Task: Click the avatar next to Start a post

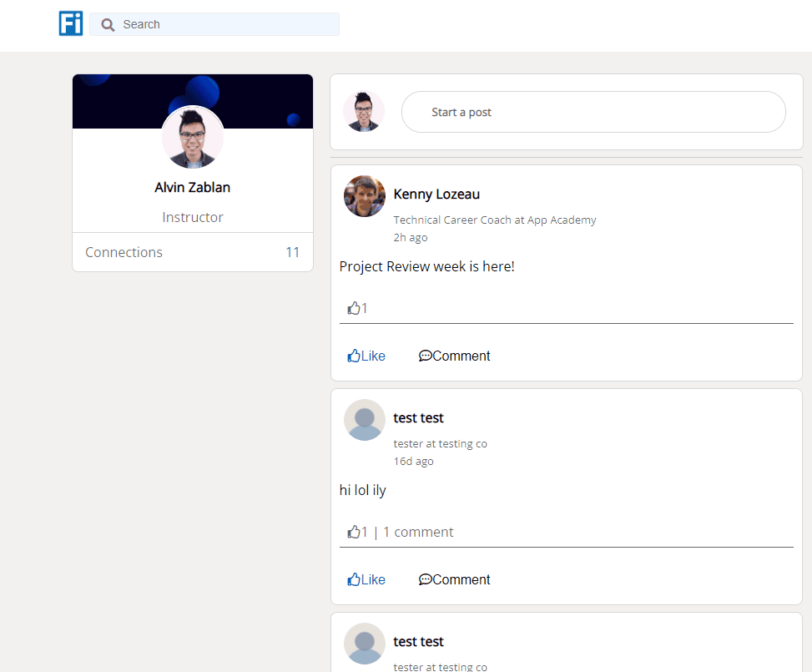Action: [364, 111]
